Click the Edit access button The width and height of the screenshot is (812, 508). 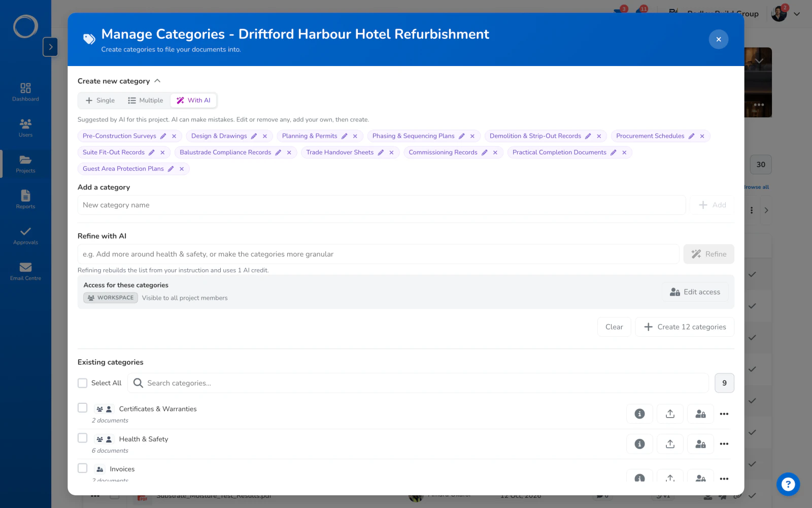[695, 292]
